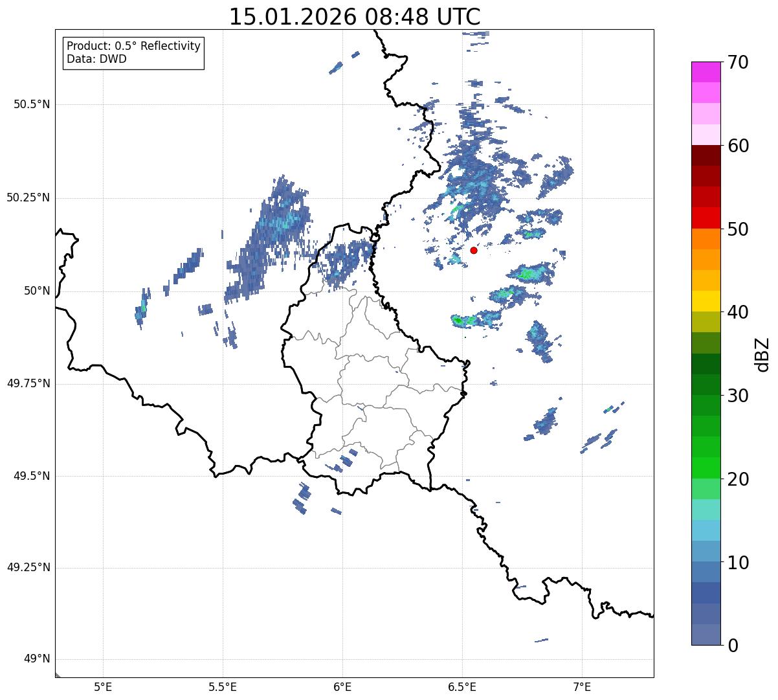778x700 pixels.
Task: Click the yellow colorbar segment above 40
Action: pyautogui.click(x=706, y=301)
